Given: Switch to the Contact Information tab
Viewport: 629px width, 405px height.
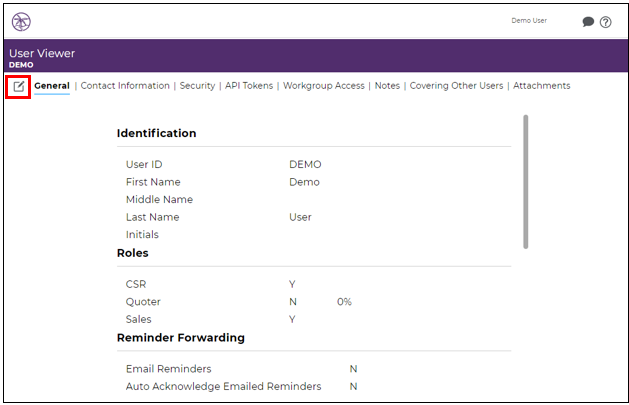Looking at the screenshot, I should 125,86.
